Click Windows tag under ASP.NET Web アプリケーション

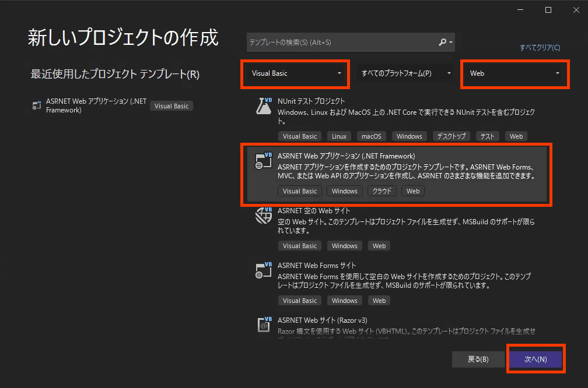point(344,191)
